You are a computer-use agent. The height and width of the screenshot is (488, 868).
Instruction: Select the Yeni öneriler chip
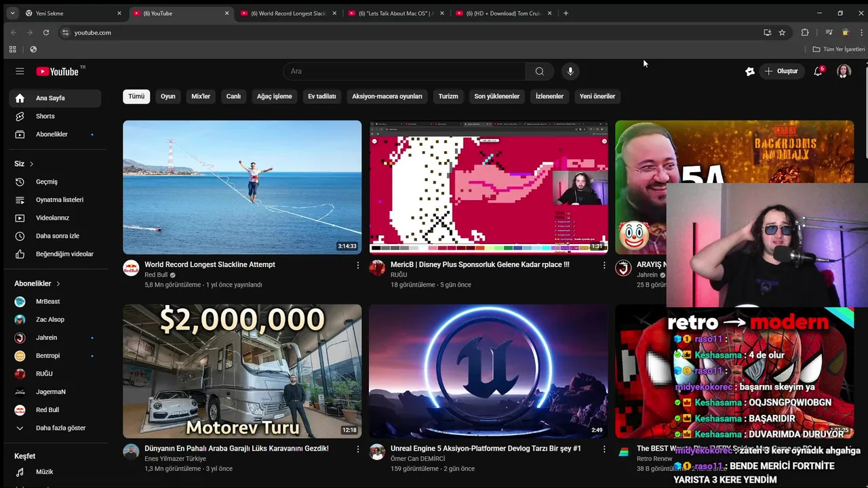coord(597,96)
